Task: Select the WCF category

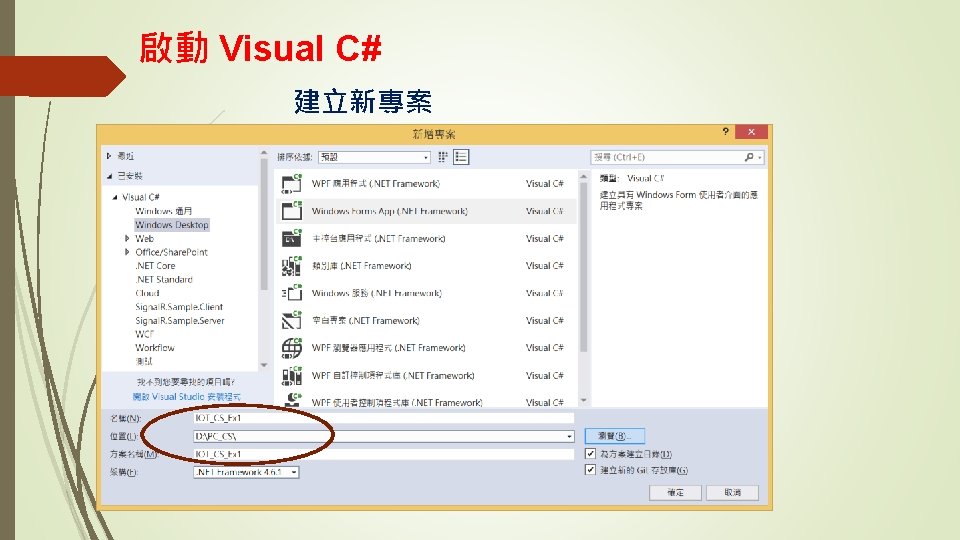Action: pos(144,334)
